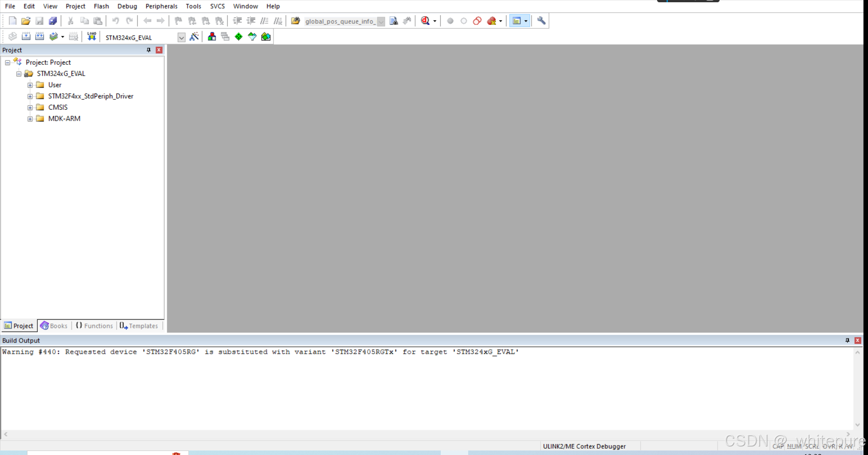
Task: Click the Copy icon in the toolbar
Action: click(84, 21)
